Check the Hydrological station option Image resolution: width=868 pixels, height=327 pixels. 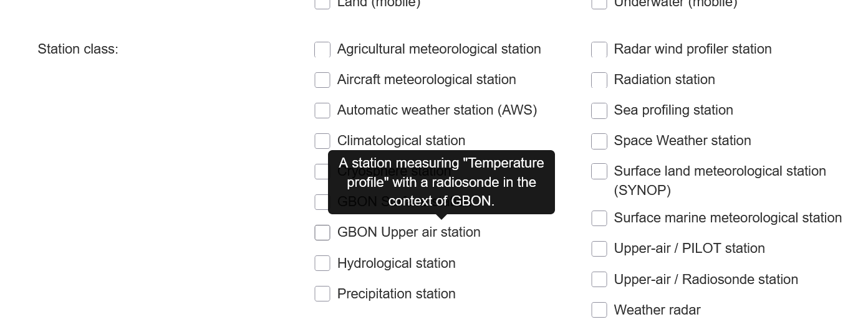click(322, 263)
